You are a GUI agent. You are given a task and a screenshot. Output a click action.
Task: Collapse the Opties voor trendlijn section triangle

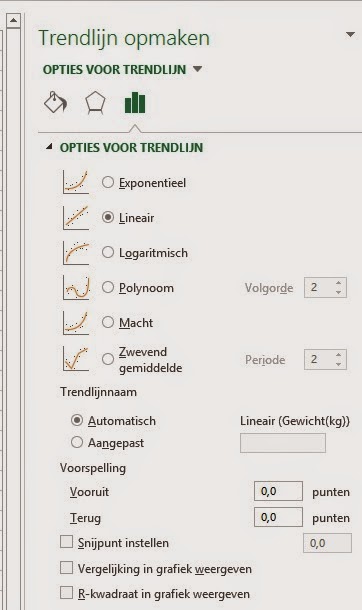49,147
